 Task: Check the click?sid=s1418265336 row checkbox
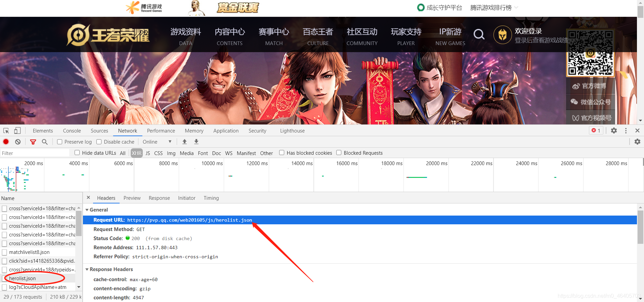click(4, 261)
